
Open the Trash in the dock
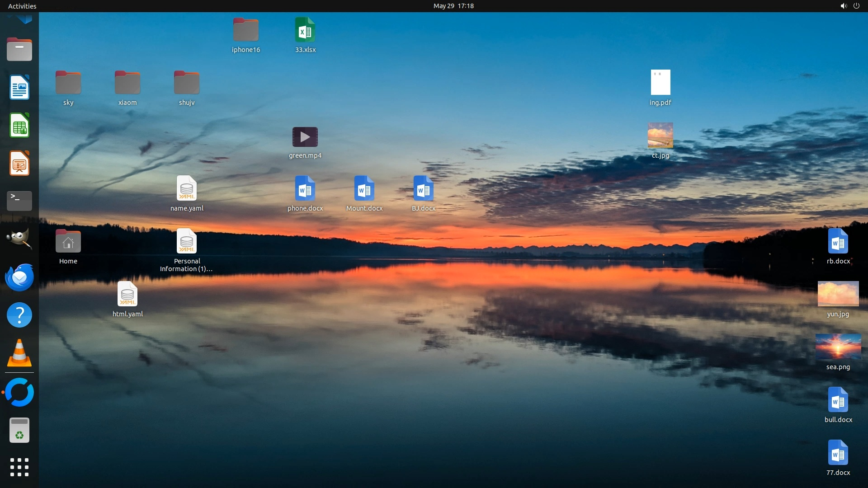(x=19, y=430)
